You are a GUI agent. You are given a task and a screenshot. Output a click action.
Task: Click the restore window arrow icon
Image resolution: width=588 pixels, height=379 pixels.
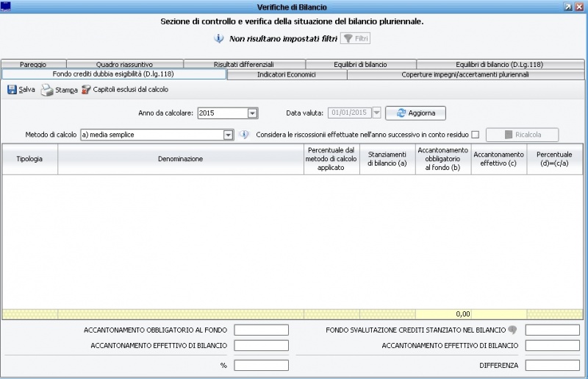pos(568,7)
